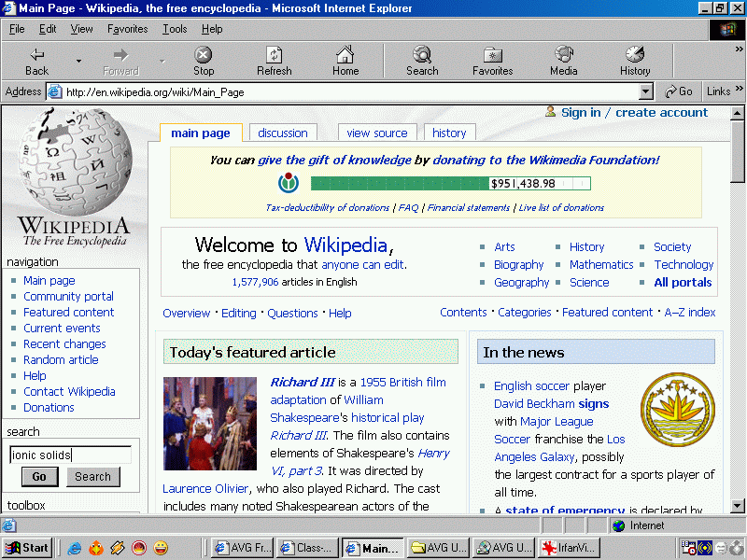This screenshot has width=747, height=560.
Task: Open the Edit menu
Action: pyautogui.click(x=48, y=29)
